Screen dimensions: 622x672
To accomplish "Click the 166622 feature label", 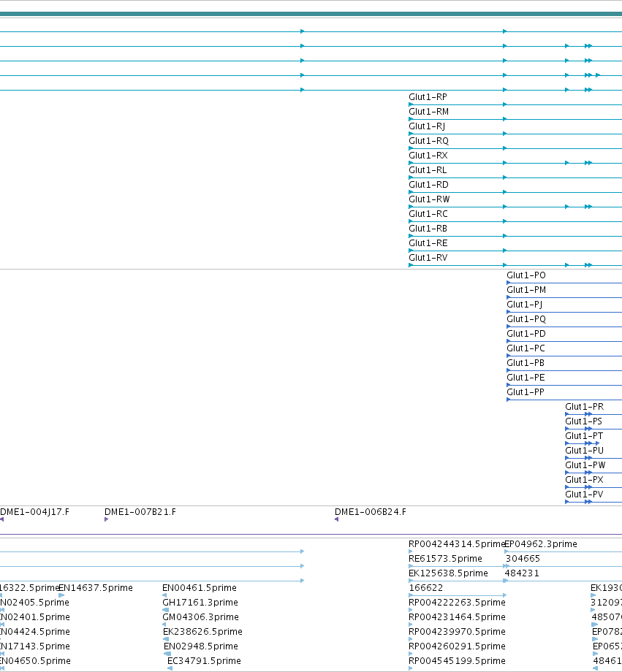I will point(426,587).
